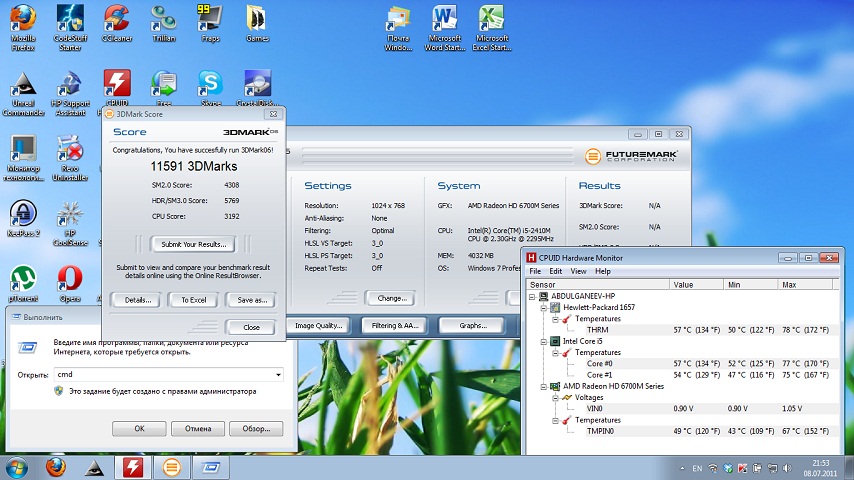Open the Trillian desktop icon
854x480 pixels.
coord(163,23)
